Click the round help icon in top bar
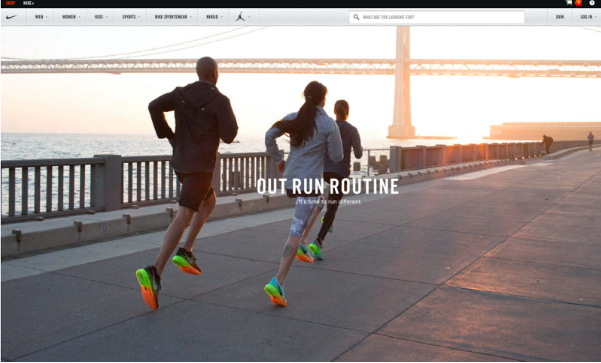601x363 pixels. pos(592,3)
